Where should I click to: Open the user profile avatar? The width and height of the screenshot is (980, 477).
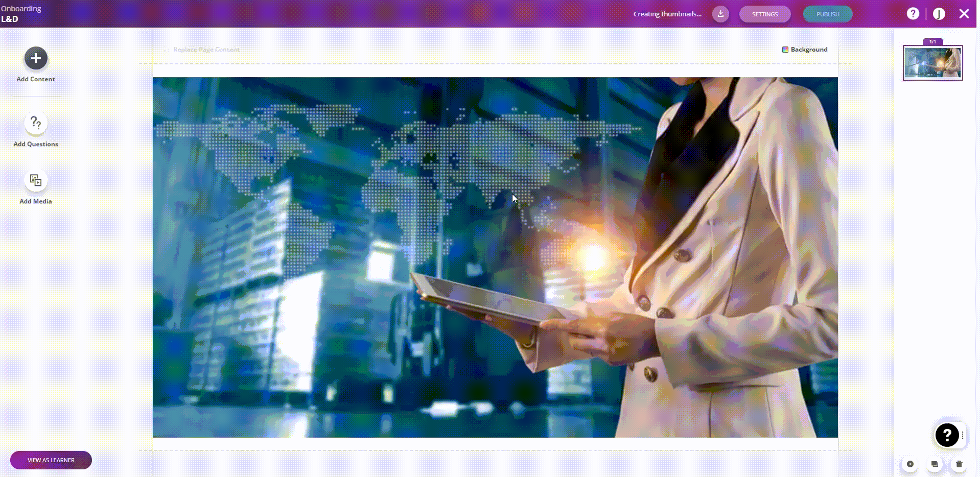pyautogui.click(x=939, y=14)
